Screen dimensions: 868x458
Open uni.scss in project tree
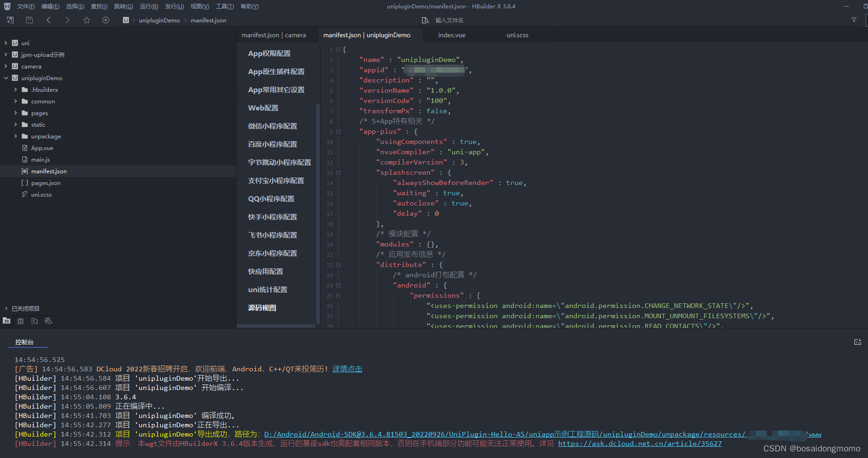[x=42, y=194]
